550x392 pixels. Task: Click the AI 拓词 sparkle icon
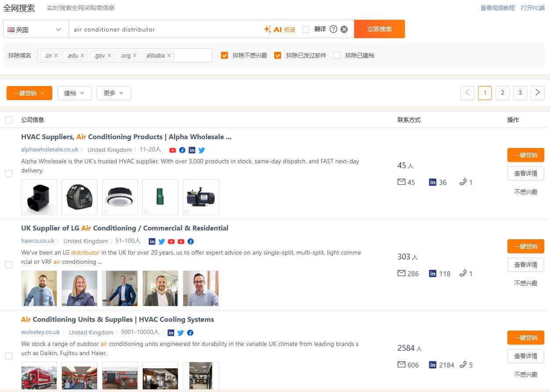pos(267,29)
